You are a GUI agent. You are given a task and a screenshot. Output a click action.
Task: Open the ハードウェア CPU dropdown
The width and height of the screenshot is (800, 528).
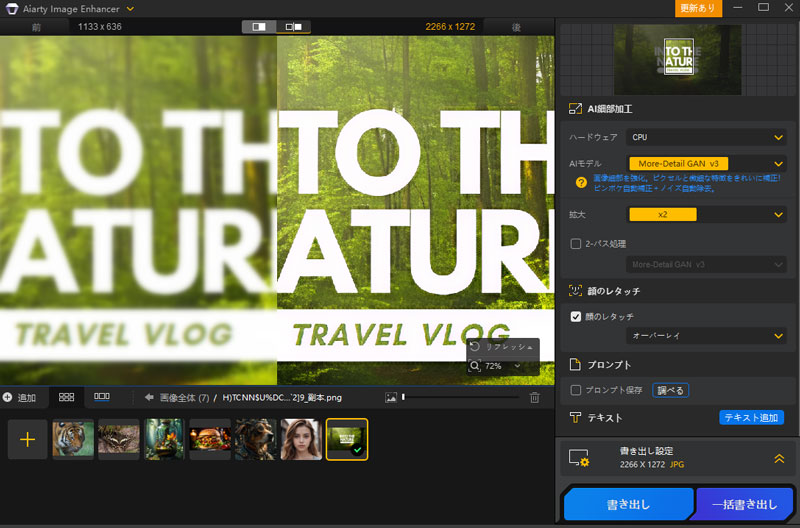pyautogui.click(x=706, y=137)
